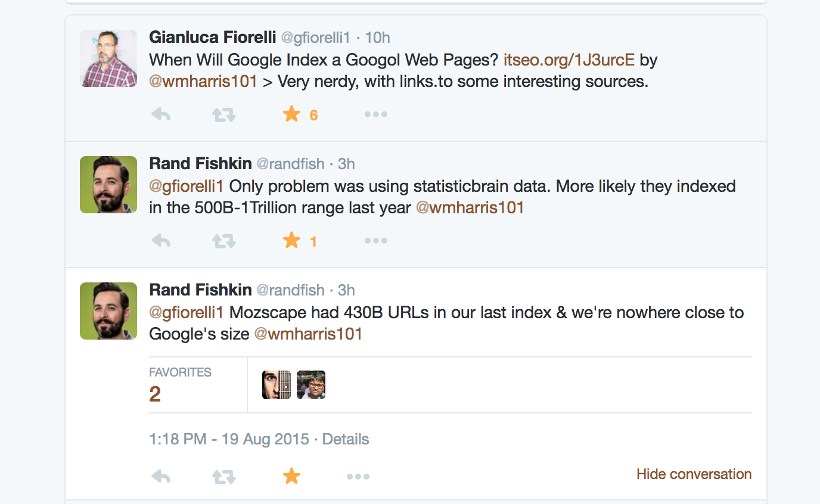Open Rand Fishkin's avatar on statisticbrain tweet
This screenshot has width=820, height=504.
[x=108, y=185]
